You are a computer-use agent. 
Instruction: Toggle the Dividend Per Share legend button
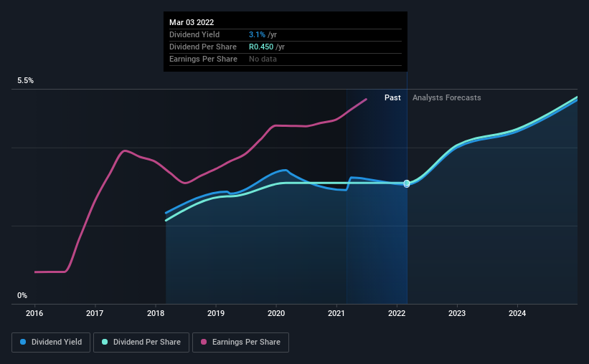coord(141,343)
